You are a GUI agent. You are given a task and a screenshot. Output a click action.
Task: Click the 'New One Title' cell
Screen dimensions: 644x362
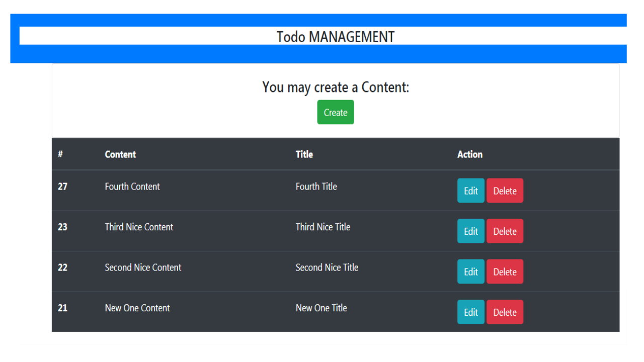click(x=321, y=308)
